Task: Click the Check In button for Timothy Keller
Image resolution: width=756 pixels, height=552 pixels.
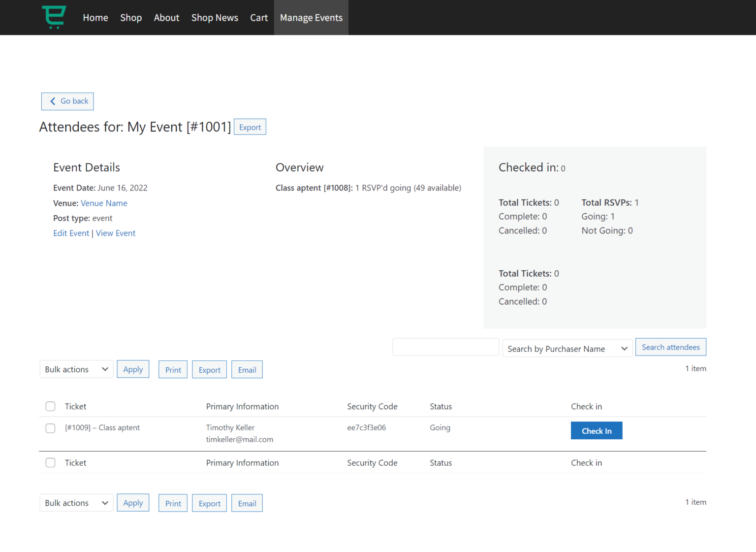Action: coord(597,430)
